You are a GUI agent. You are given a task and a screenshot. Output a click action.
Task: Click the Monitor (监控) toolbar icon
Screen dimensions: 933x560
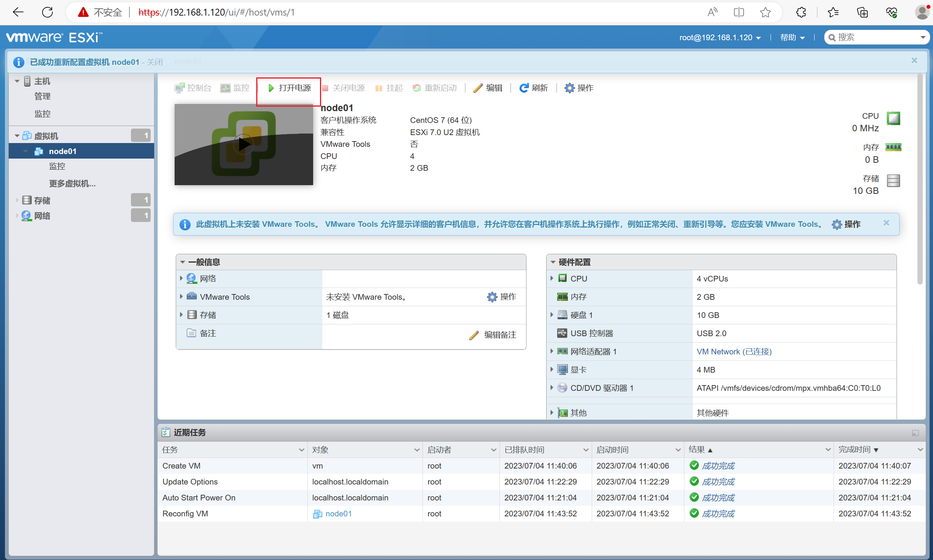pyautogui.click(x=225, y=88)
